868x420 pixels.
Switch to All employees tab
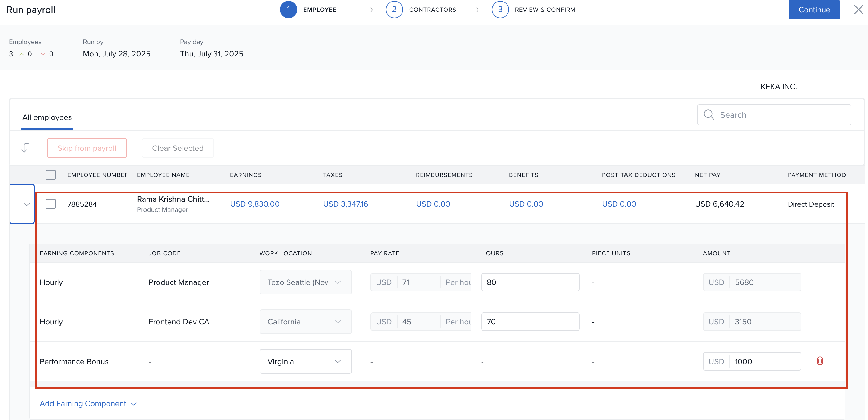tap(47, 117)
